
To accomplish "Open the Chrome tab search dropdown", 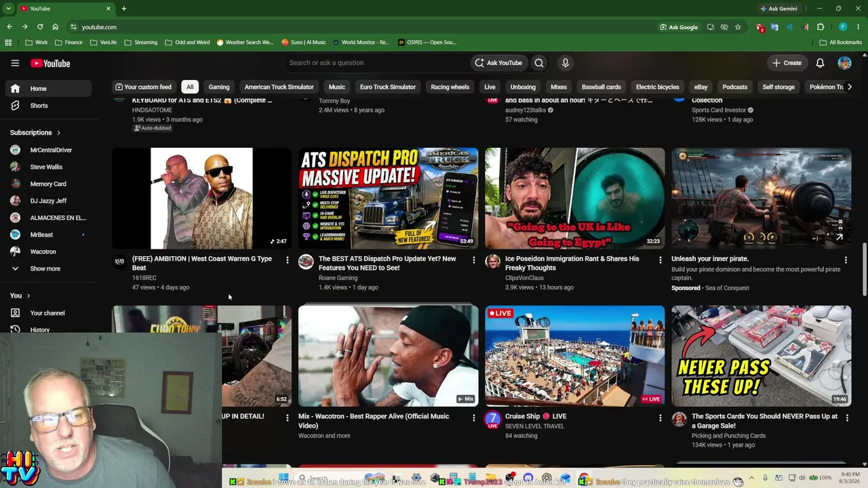I will (x=8, y=9).
